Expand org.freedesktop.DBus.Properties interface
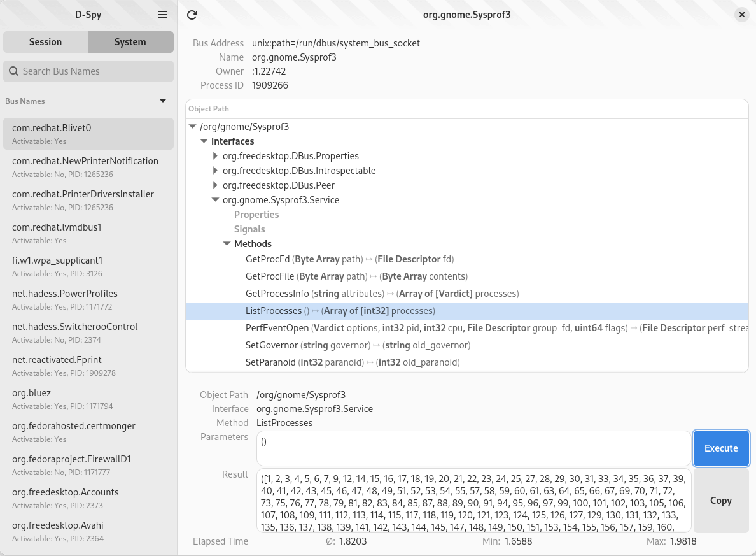Viewport: 756px width, 556px height. 216,156
